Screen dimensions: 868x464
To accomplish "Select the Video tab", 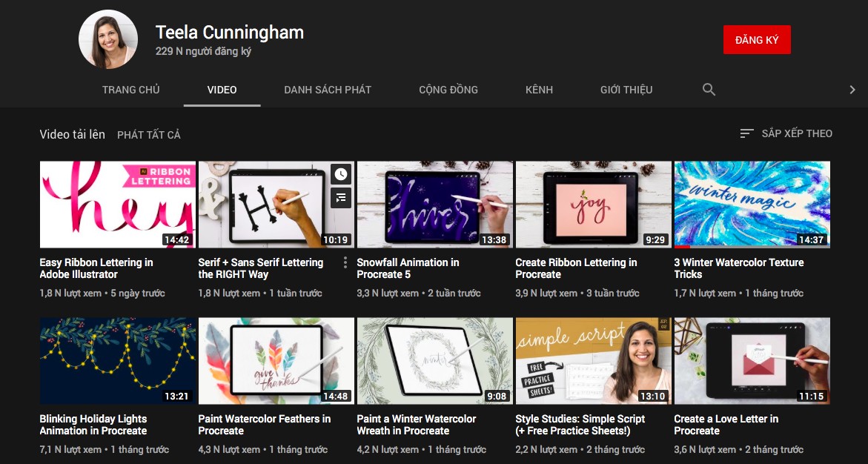I will [222, 90].
